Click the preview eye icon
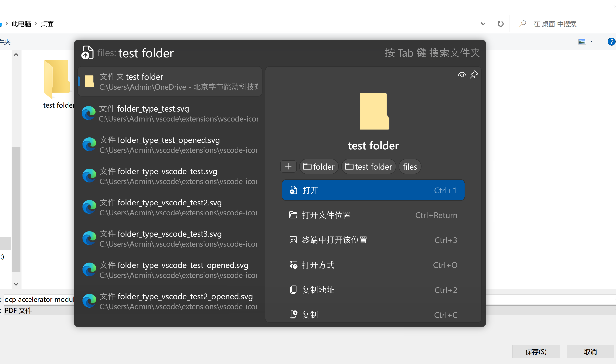616x364 pixels. [x=462, y=74]
